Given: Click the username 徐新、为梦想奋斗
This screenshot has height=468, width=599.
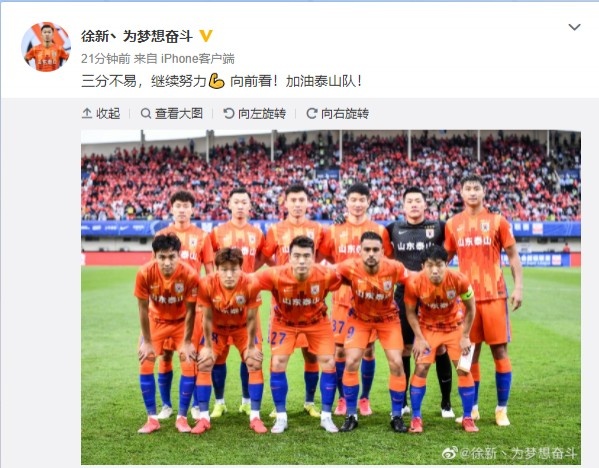Looking at the screenshot, I should (137, 36).
